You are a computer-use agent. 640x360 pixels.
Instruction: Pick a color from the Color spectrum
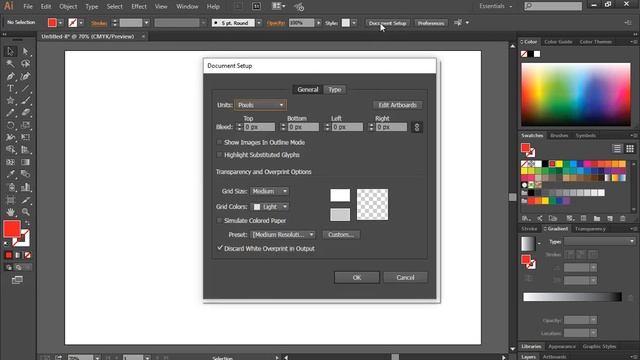(x=576, y=94)
